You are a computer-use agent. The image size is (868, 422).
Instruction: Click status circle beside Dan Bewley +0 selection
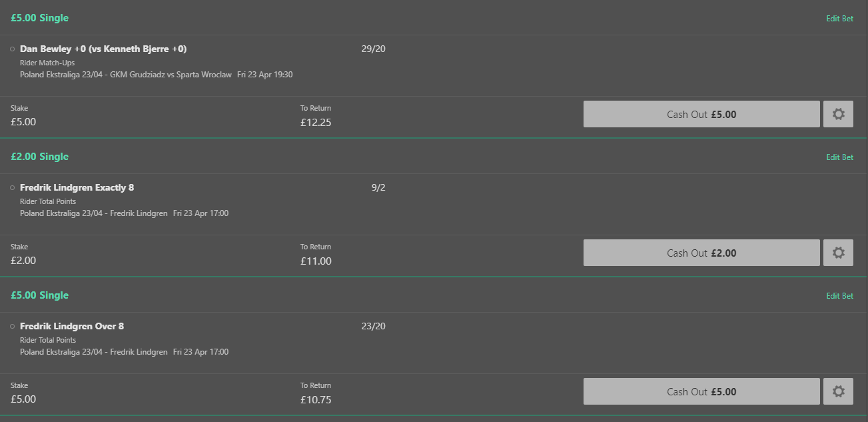(x=13, y=49)
